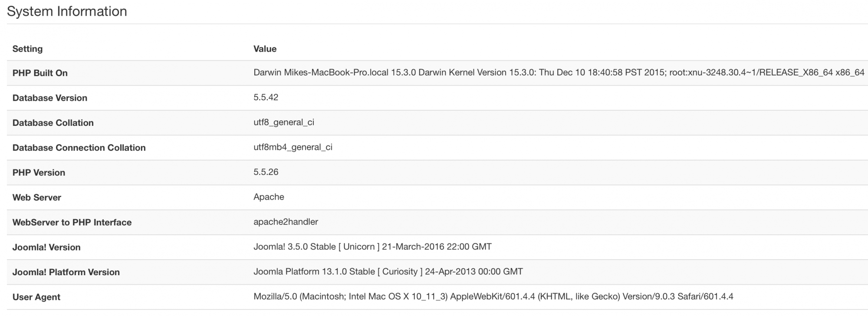Click the Darwin Kernel Version value text
868x316 pixels.
(559, 72)
